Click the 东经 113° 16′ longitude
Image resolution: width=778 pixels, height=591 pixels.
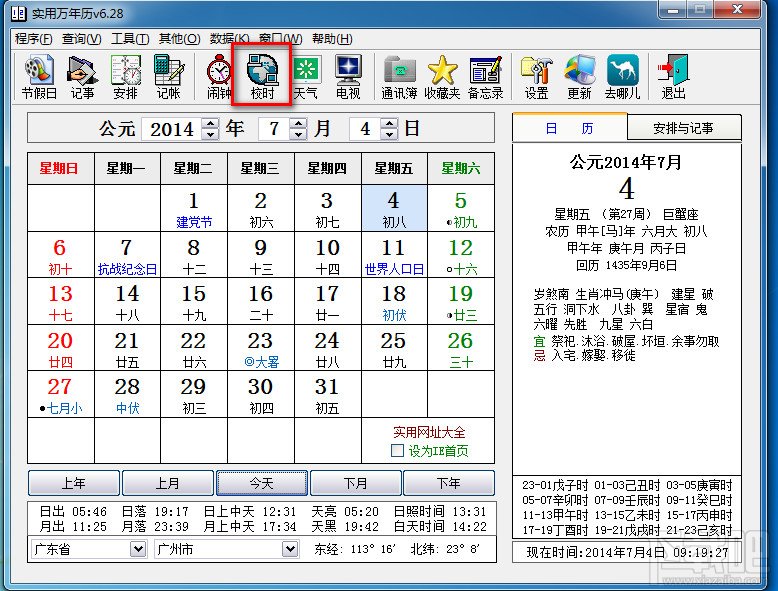tap(355, 549)
